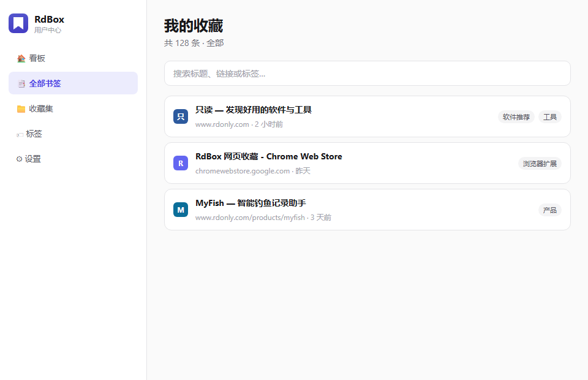Click the bookmark icon beside 全部书签
The width and height of the screenshot is (588, 380).
[x=21, y=83]
